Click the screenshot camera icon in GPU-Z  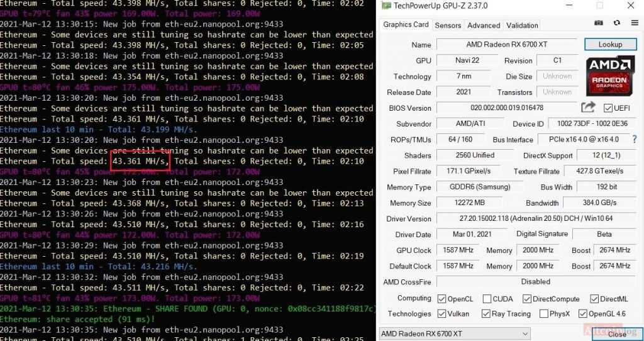tap(599, 24)
